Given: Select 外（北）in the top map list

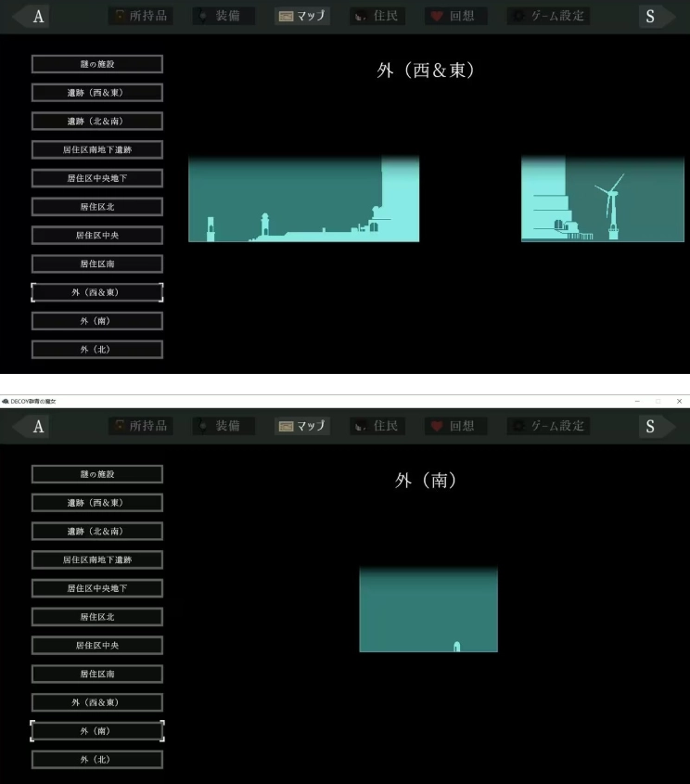Looking at the screenshot, I should click(97, 350).
